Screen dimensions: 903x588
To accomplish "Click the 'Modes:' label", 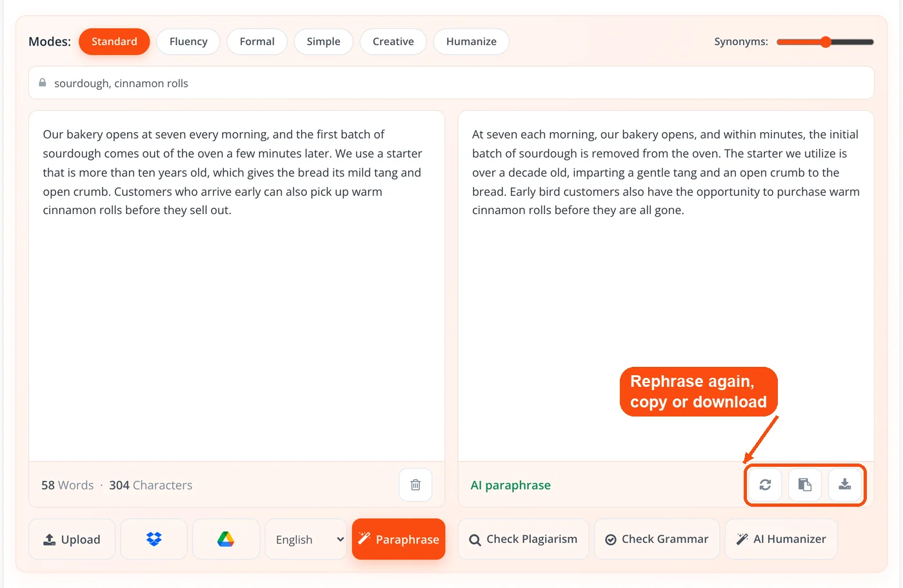I will click(50, 42).
